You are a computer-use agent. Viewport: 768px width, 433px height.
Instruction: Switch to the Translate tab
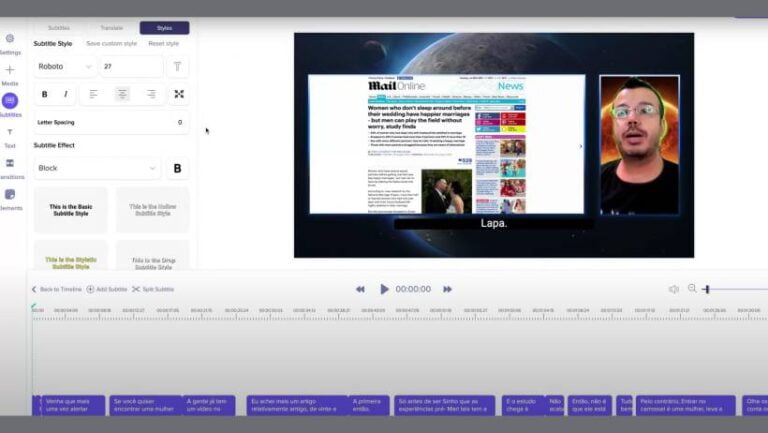click(x=111, y=28)
